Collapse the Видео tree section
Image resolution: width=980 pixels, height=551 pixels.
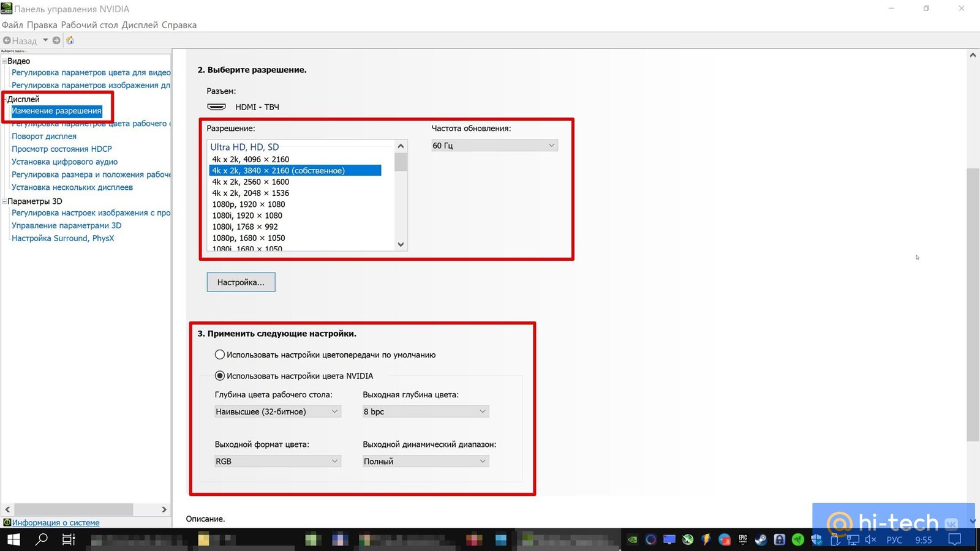(x=4, y=61)
